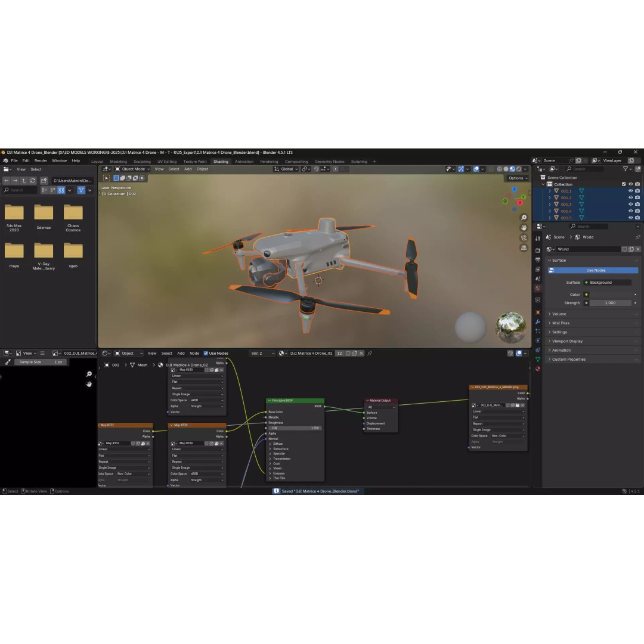
Task: Open the Object Mode dropdown
Action: tap(132, 169)
